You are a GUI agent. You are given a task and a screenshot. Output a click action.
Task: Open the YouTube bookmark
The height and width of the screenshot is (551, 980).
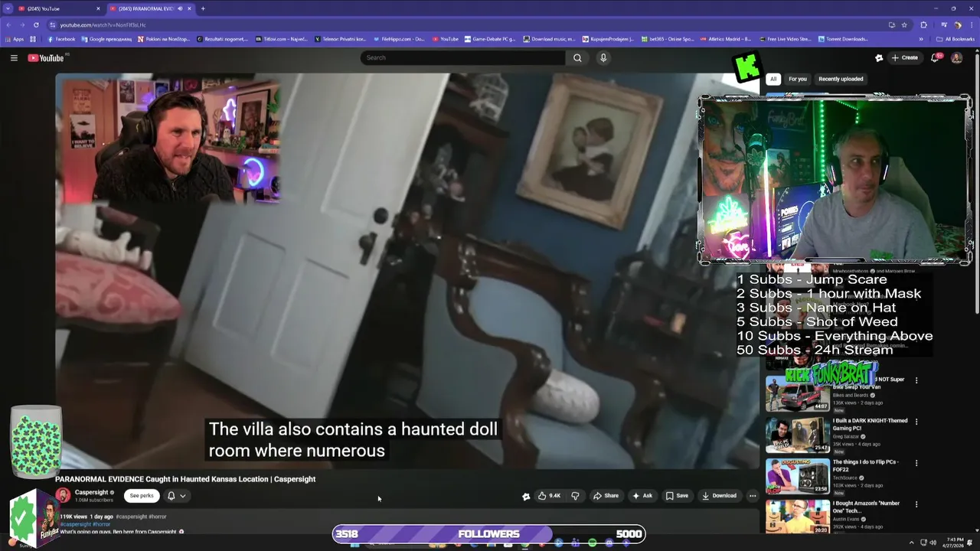click(445, 39)
